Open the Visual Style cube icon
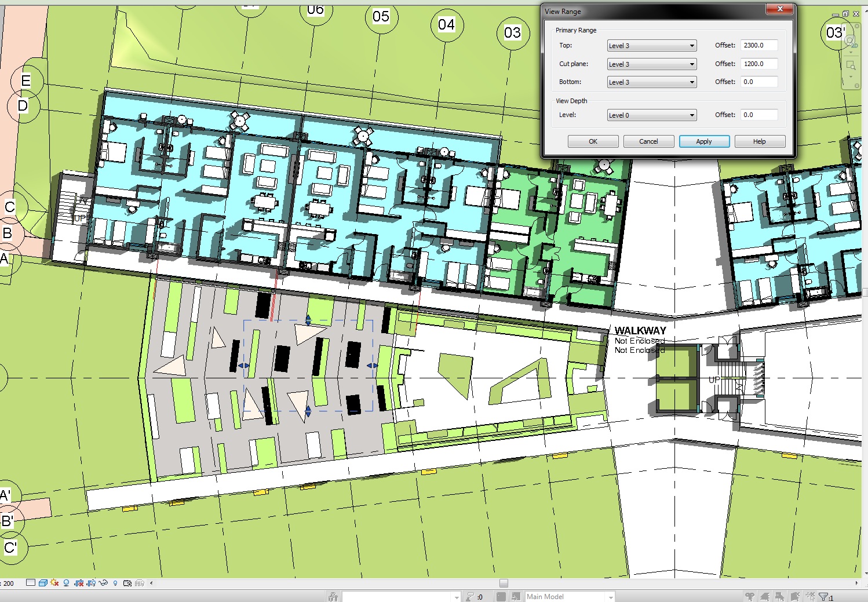Screen dimensions: 868x602 pyautogui.click(x=43, y=583)
